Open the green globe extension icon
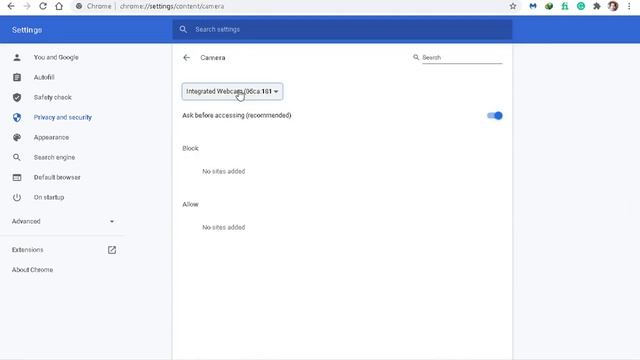This screenshot has width=640, height=360. point(549,6)
